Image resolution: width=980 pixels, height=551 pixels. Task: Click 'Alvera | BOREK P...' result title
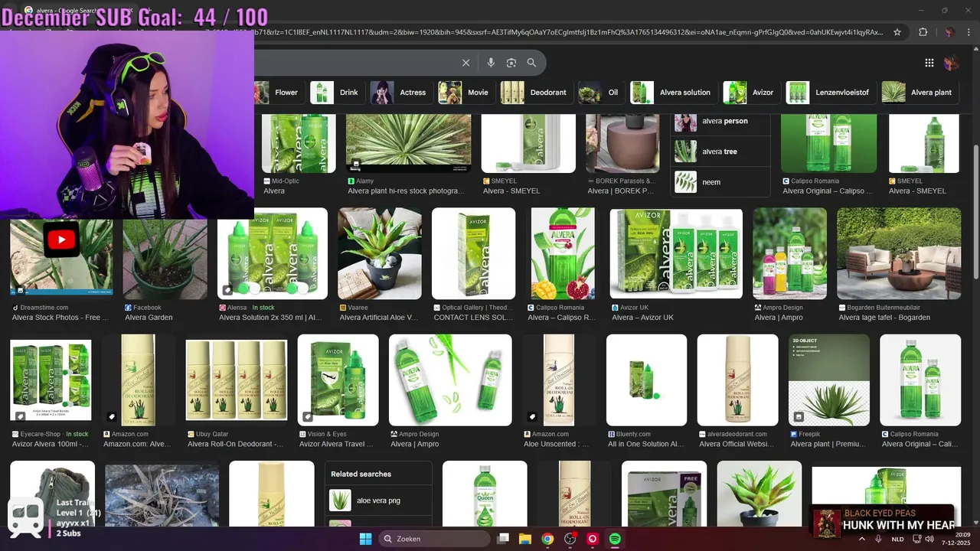pos(622,191)
